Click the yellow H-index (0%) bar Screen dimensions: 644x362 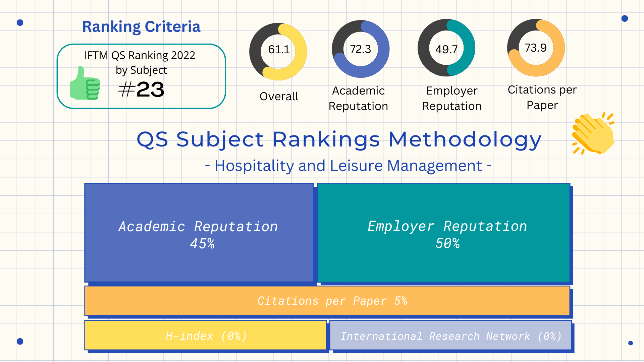(x=205, y=335)
